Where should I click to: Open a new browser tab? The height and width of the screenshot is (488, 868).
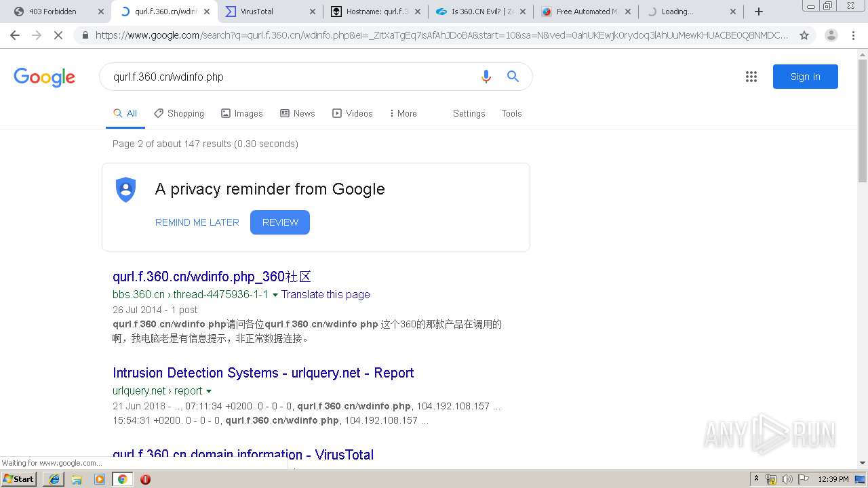tap(759, 12)
